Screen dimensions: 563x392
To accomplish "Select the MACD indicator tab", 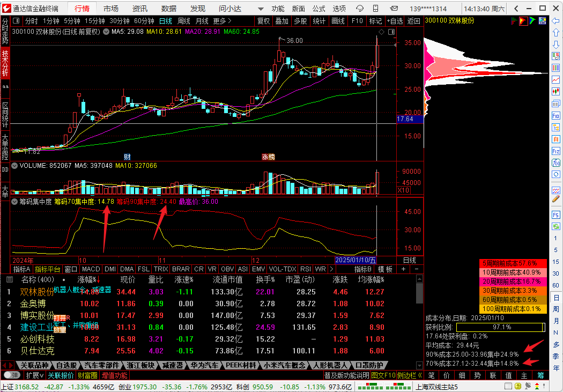I will 91,269.
